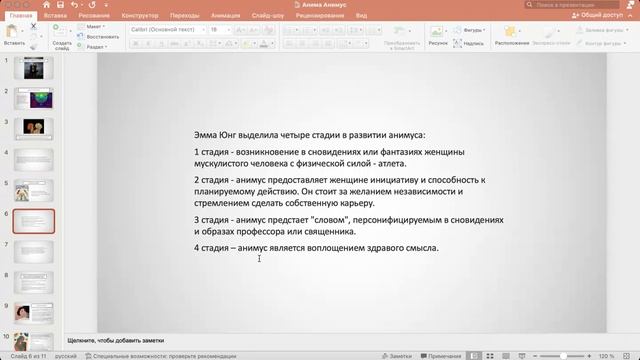Viewport: 640px width, 360px height.
Task: Toggle superscript formatting
Action: pos(187,43)
